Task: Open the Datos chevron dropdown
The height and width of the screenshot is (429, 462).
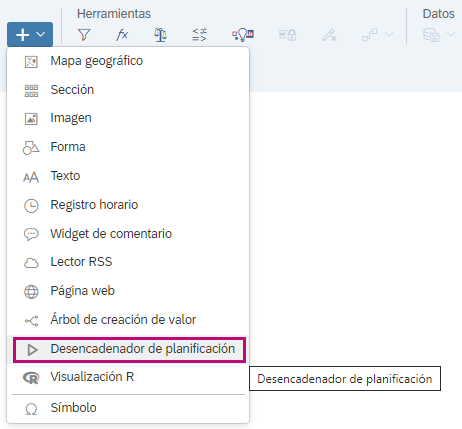Action: click(x=451, y=34)
